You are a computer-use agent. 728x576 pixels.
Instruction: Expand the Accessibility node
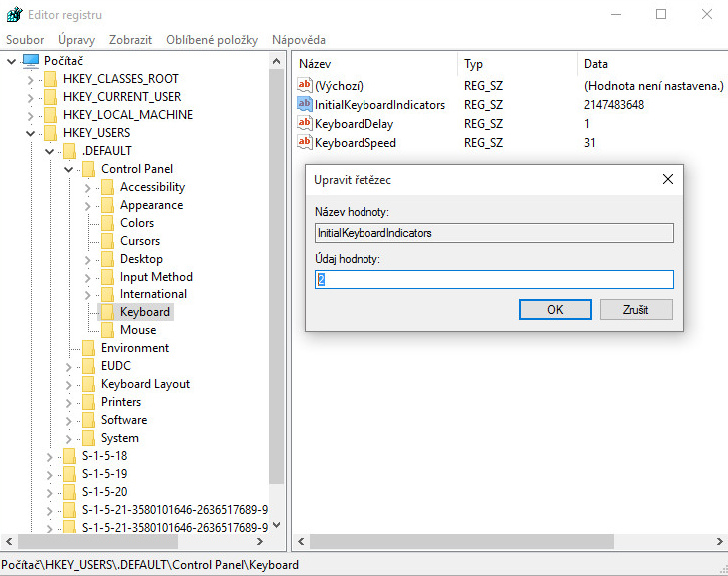click(x=87, y=188)
